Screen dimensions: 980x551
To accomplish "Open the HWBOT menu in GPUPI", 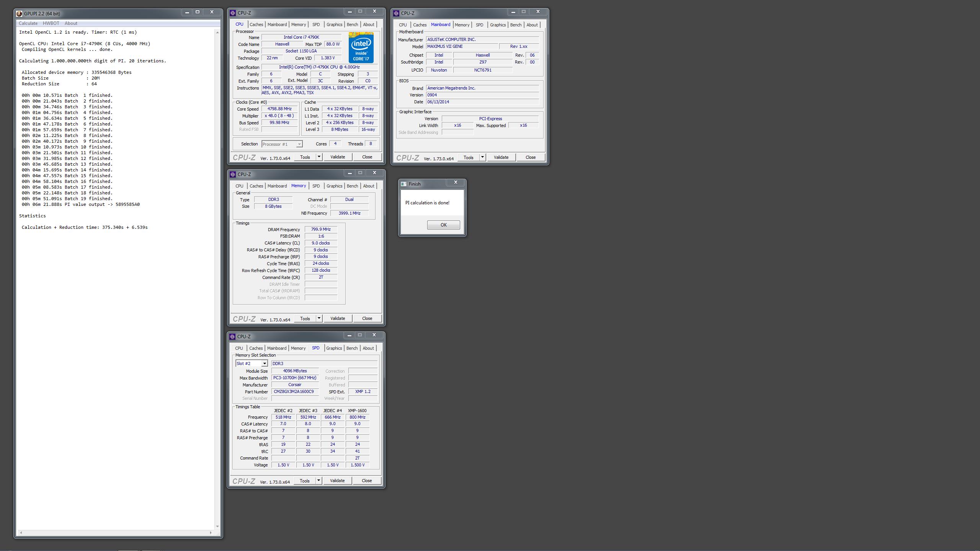I will [x=51, y=23].
